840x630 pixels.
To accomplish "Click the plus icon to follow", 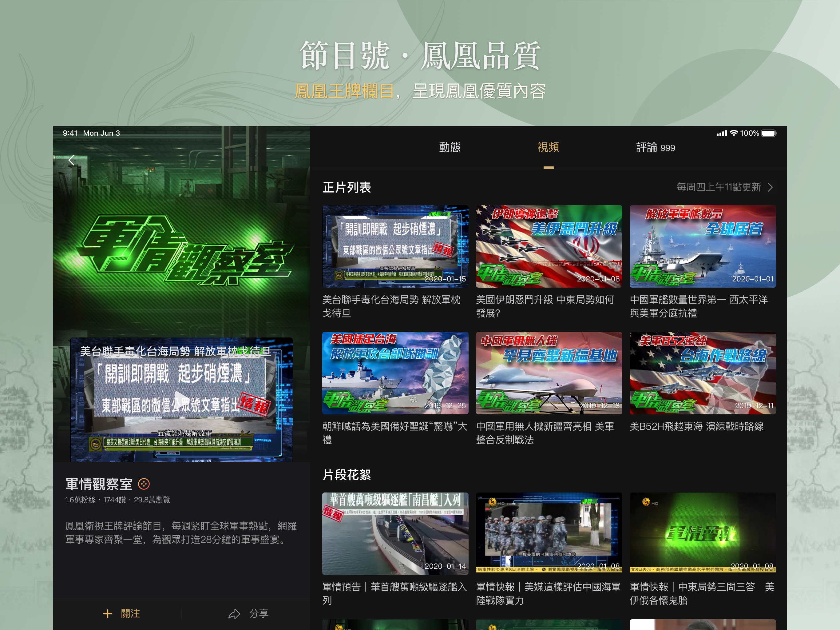I will pyautogui.click(x=108, y=614).
